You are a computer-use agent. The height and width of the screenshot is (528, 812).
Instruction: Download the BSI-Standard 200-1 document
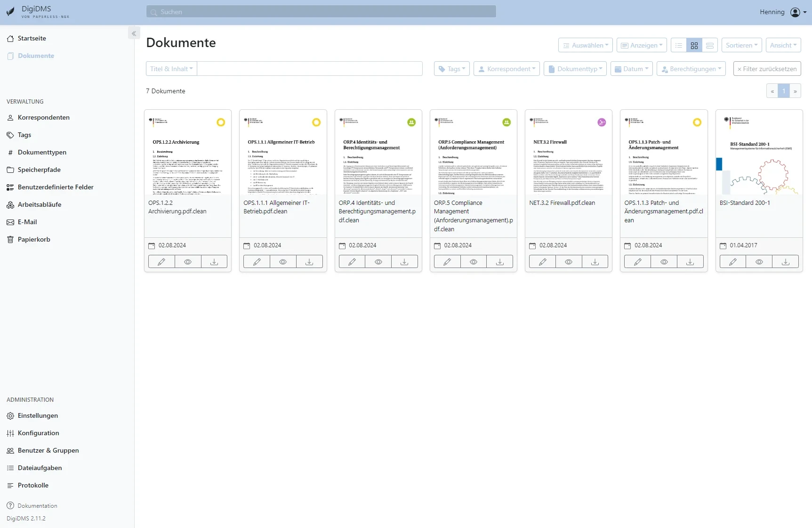click(785, 261)
